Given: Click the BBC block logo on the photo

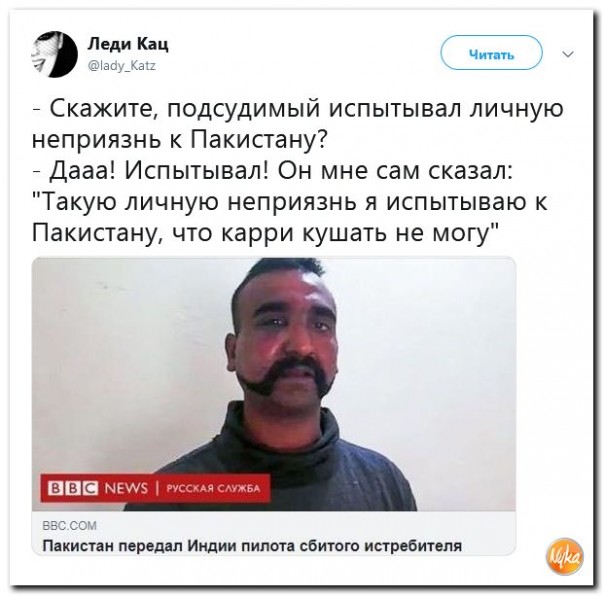Looking at the screenshot, I should click(x=73, y=488).
